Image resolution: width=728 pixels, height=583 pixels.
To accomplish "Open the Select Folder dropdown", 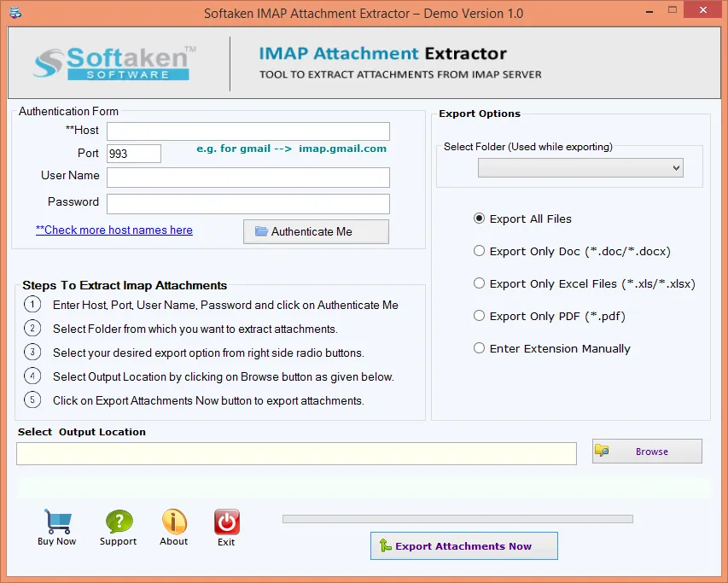I will coord(580,168).
